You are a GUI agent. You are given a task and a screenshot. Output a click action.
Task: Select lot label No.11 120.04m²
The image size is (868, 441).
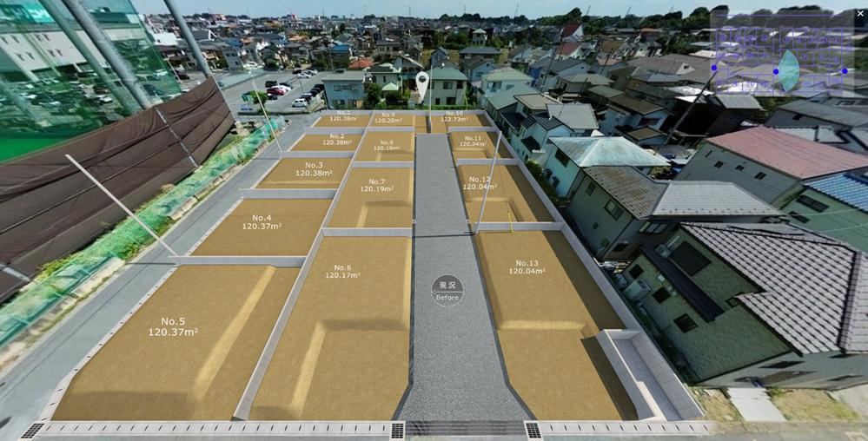[474, 142]
